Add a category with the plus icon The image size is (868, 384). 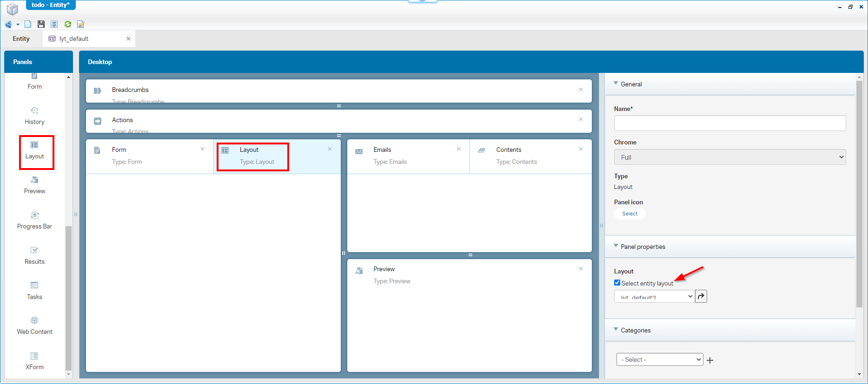coord(710,360)
